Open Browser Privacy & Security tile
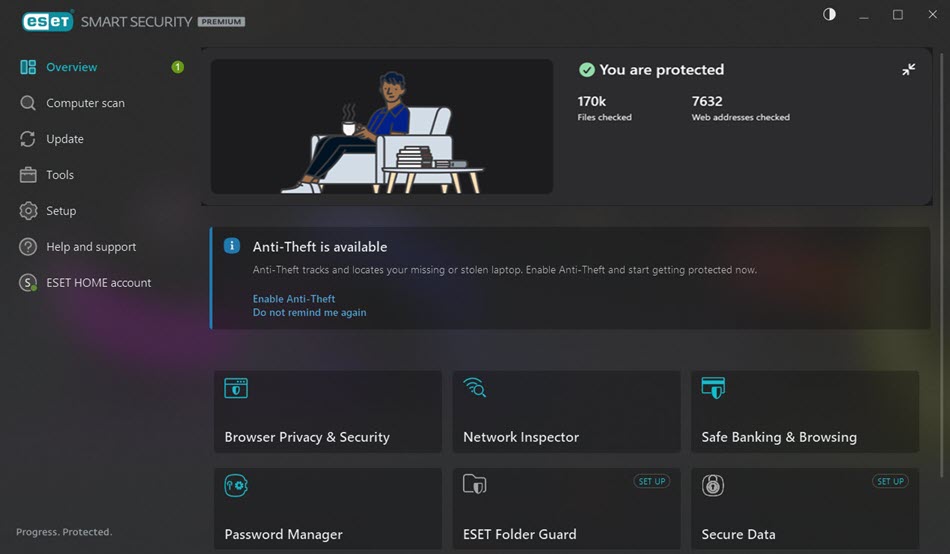Screen dimensions: 950x554 [328, 412]
